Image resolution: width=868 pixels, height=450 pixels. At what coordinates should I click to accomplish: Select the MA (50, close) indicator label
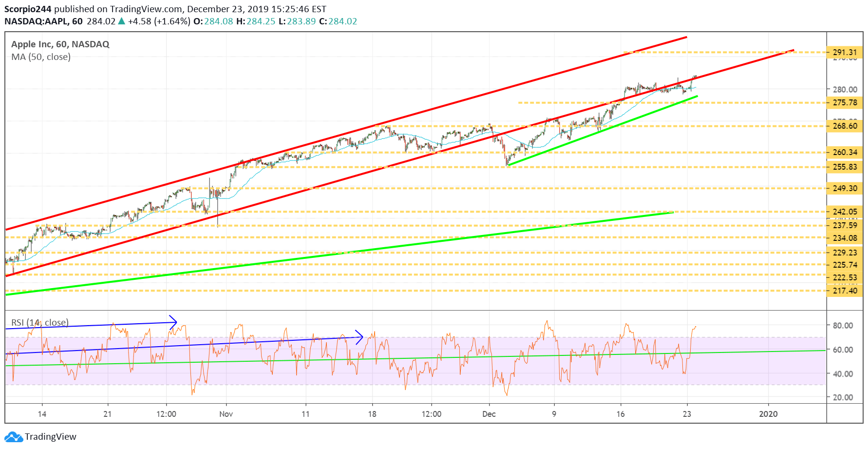point(41,57)
